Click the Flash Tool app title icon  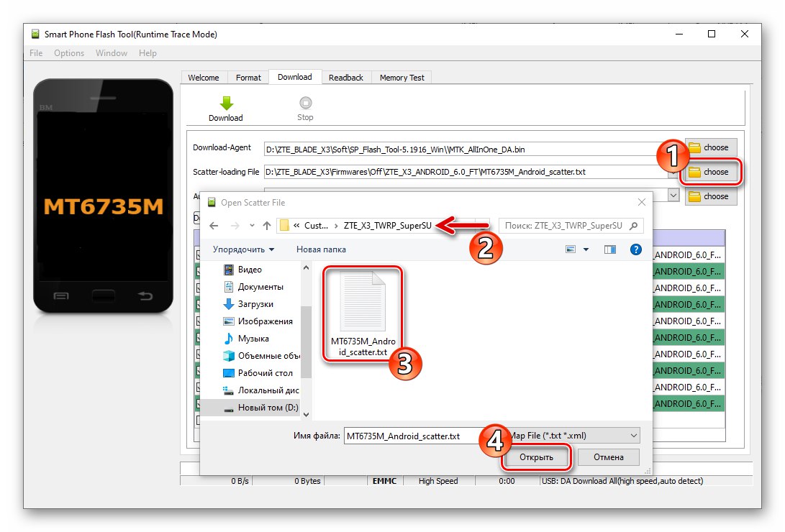click(35, 34)
